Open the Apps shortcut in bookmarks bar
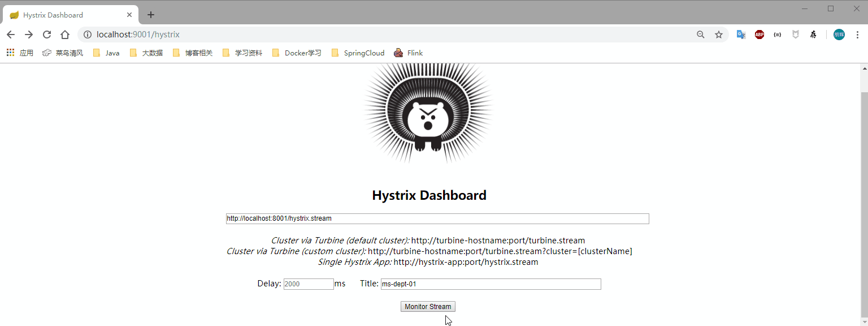868x326 pixels. click(x=20, y=53)
